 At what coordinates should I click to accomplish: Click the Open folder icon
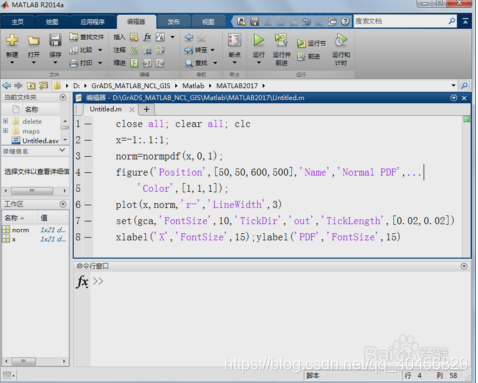[33, 40]
